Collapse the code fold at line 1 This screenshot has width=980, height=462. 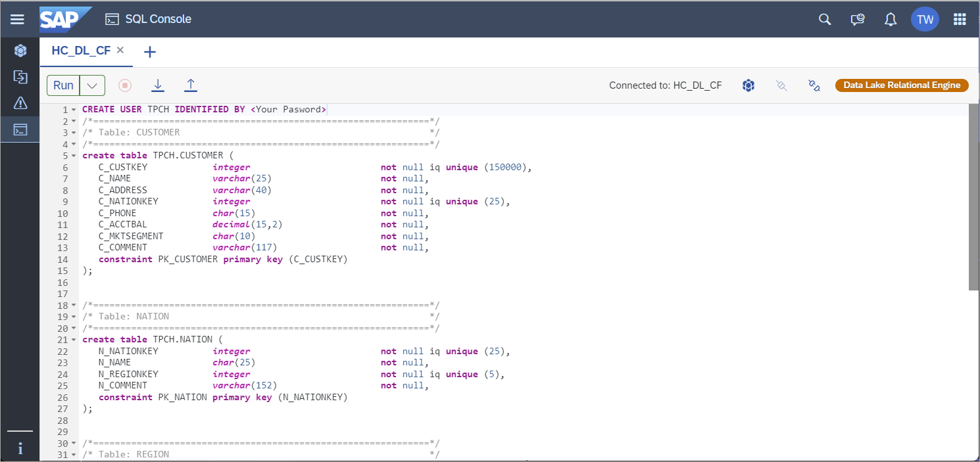(x=74, y=110)
